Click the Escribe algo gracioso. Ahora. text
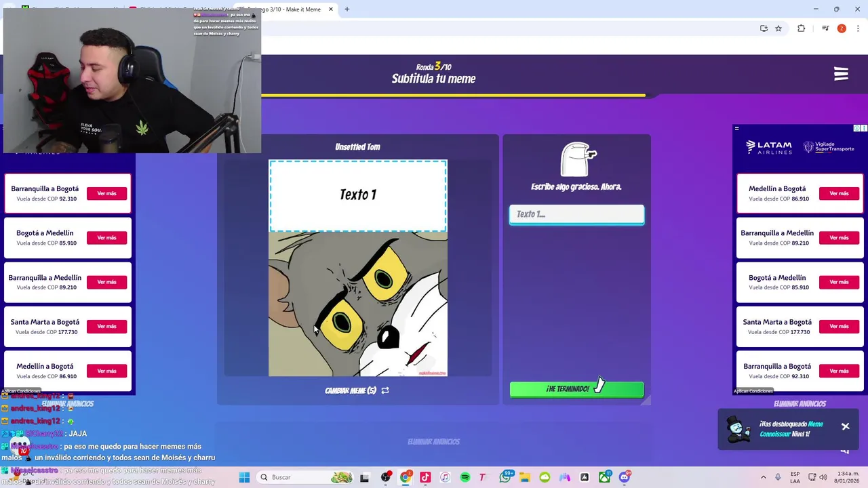Viewport: 868px width, 488px height. coord(576,187)
